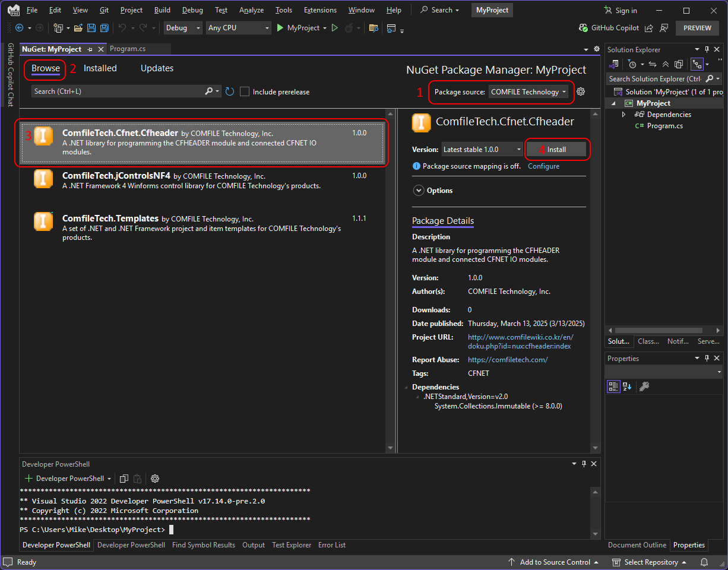Toggle Categorized view in Properties panel
This screenshot has height=570, width=728.
click(614, 387)
